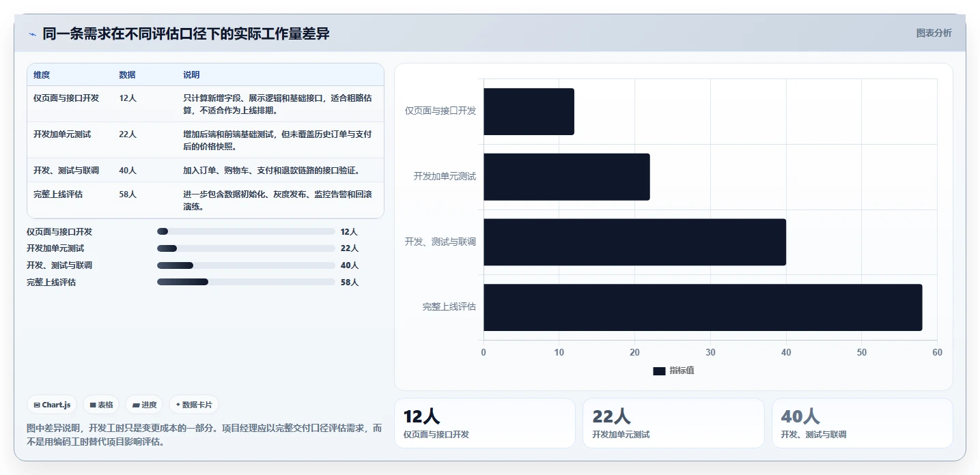Click the chart y-axis label 完整上线评估
The width and height of the screenshot is (980, 475).
[449, 308]
